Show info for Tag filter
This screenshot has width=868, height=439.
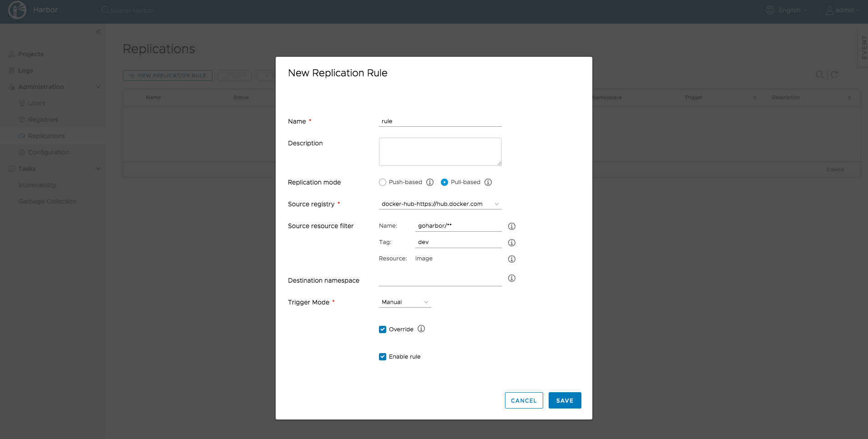click(x=512, y=243)
